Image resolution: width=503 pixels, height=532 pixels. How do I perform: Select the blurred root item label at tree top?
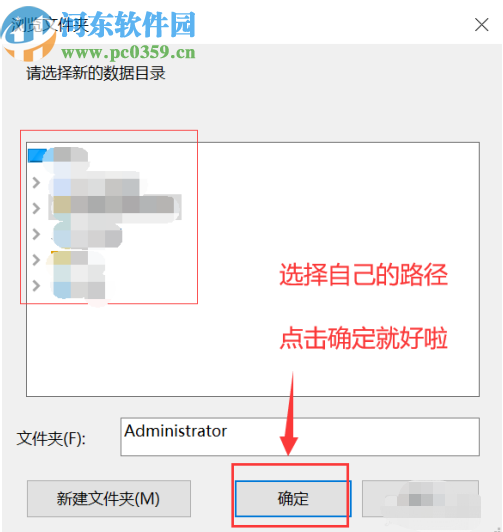[x=71, y=155]
